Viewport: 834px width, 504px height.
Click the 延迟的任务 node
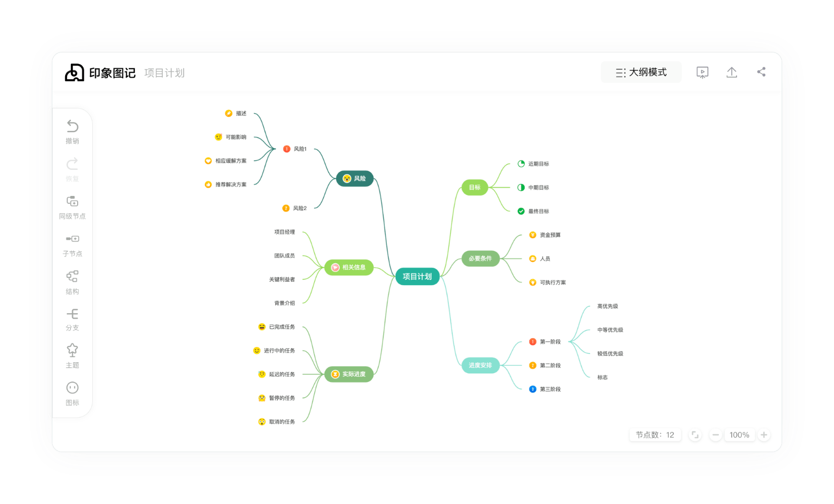point(277,374)
